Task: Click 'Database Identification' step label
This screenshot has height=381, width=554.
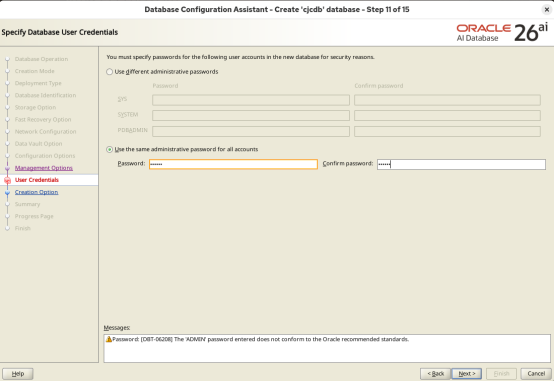Action: pyautogui.click(x=45, y=95)
